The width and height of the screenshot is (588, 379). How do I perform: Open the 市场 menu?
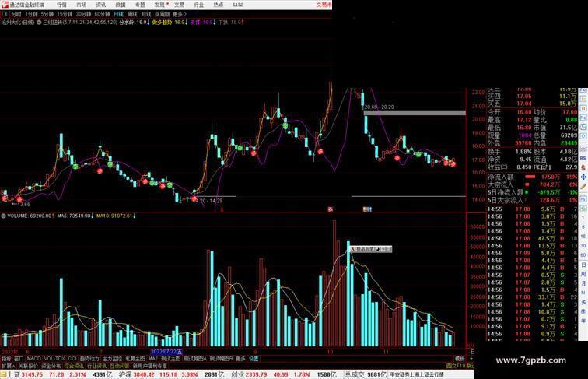pos(81,5)
